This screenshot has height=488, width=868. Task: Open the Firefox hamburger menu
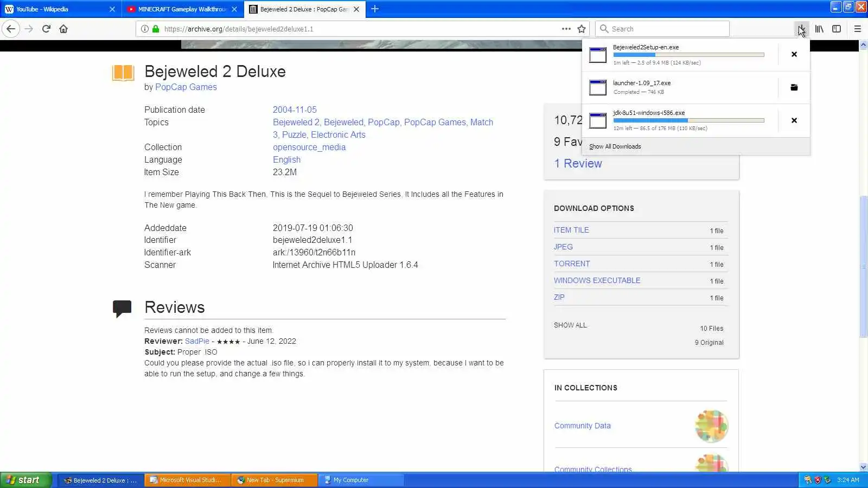[858, 29]
